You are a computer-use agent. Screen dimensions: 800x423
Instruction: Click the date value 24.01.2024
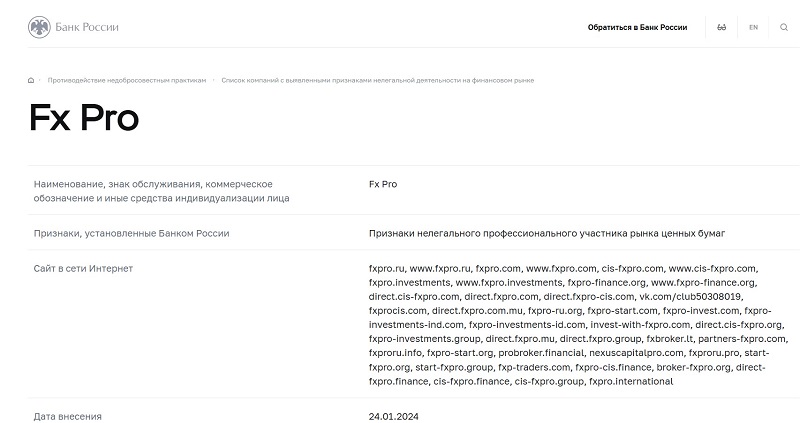coord(394,416)
